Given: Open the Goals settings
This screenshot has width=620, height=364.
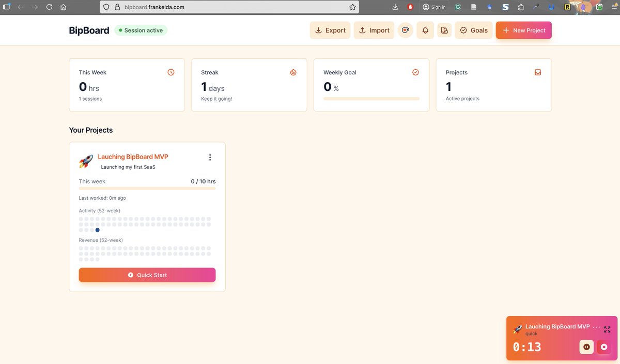Looking at the screenshot, I should (474, 30).
